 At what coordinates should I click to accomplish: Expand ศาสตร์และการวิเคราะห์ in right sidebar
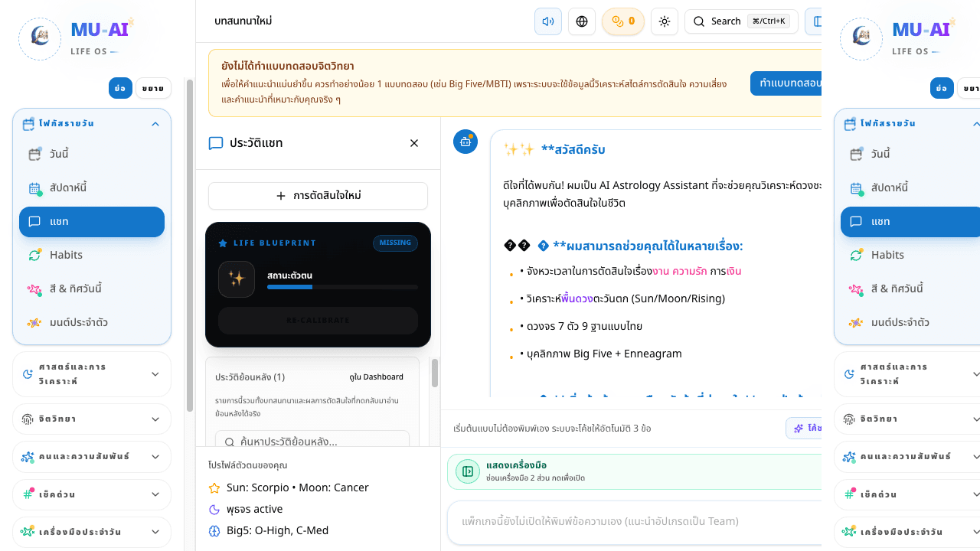[907, 374]
